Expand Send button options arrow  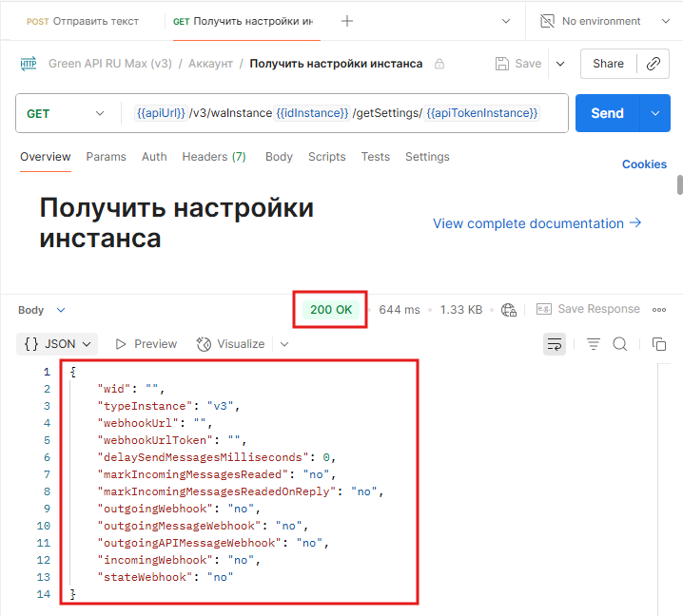click(655, 113)
